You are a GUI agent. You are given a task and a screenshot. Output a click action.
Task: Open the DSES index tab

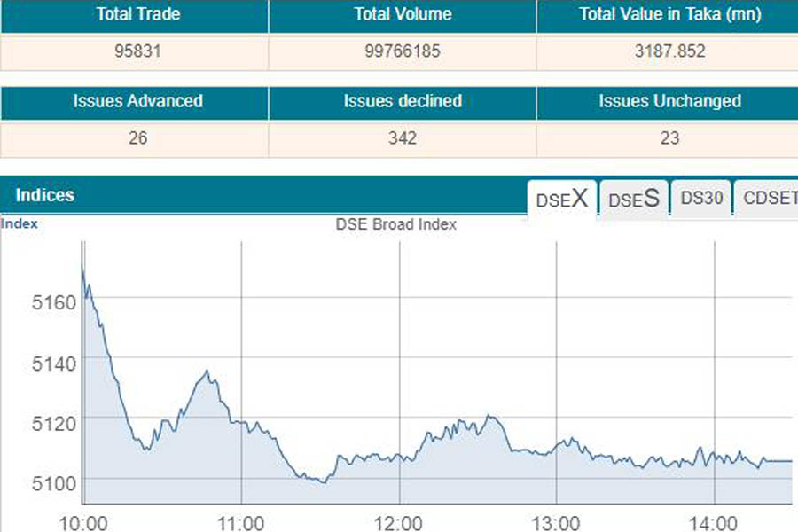[x=634, y=199]
